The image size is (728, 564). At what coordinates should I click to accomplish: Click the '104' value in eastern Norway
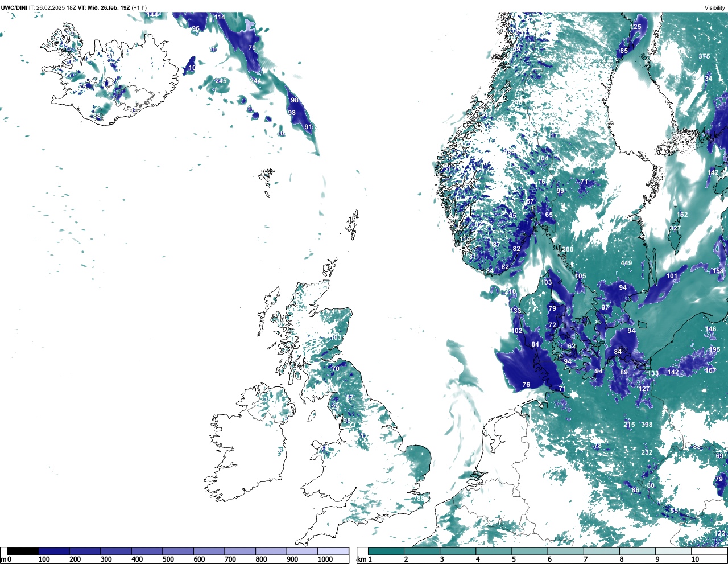point(544,158)
